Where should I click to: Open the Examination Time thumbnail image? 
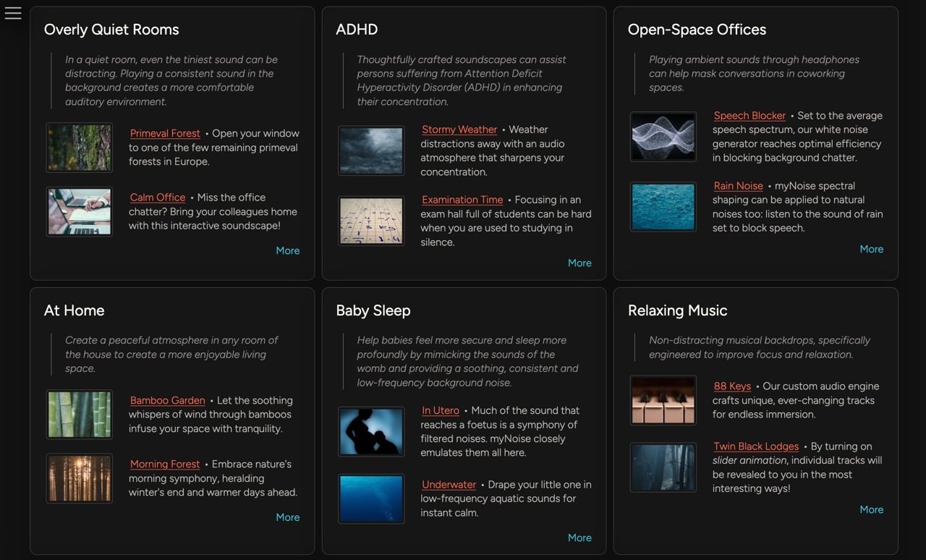click(x=371, y=221)
